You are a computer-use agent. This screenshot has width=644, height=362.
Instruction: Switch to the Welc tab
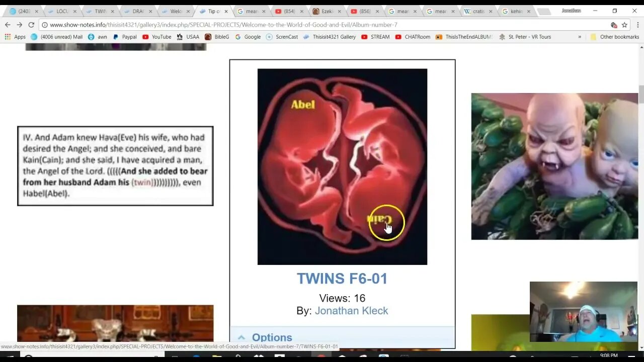(x=174, y=11)
